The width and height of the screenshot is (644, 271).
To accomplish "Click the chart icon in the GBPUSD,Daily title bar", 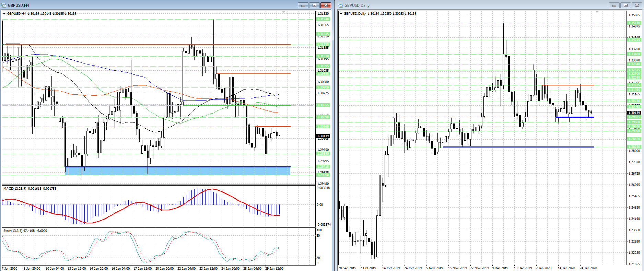I will 340,5.
